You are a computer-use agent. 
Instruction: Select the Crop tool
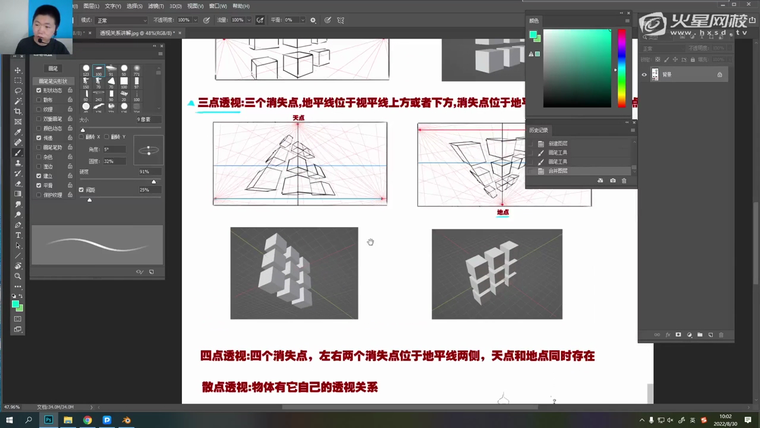(18, 111)
